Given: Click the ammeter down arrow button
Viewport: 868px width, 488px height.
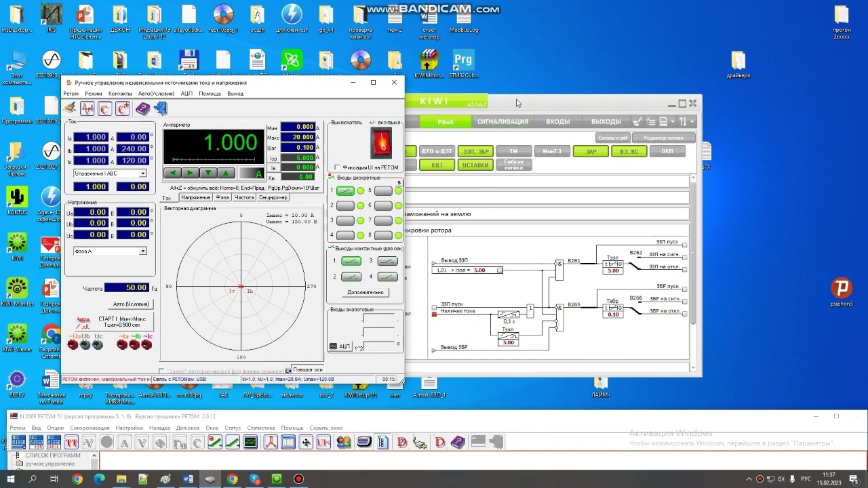Looking at the screenshot, I should coord(209,174).
